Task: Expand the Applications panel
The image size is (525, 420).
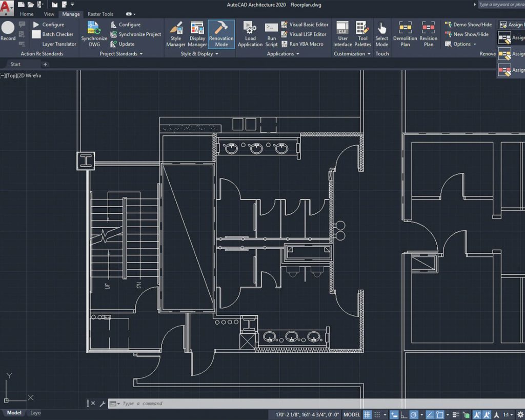Action: [x=283, y=53]
